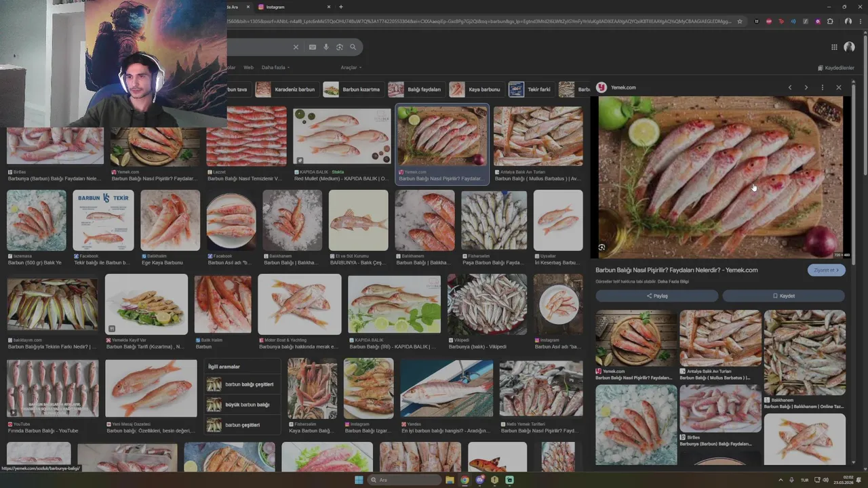Close the image preview panel

[838, 87]
